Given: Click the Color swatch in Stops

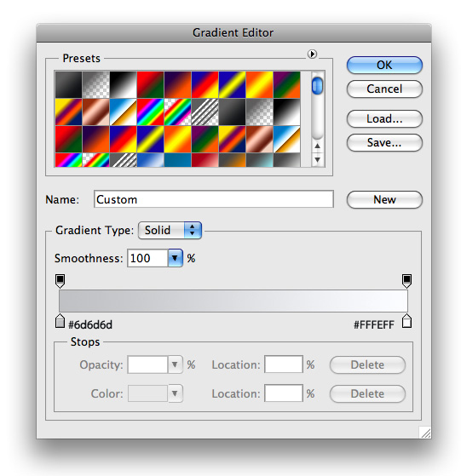Looking at the screenshot, I should 147,393.
